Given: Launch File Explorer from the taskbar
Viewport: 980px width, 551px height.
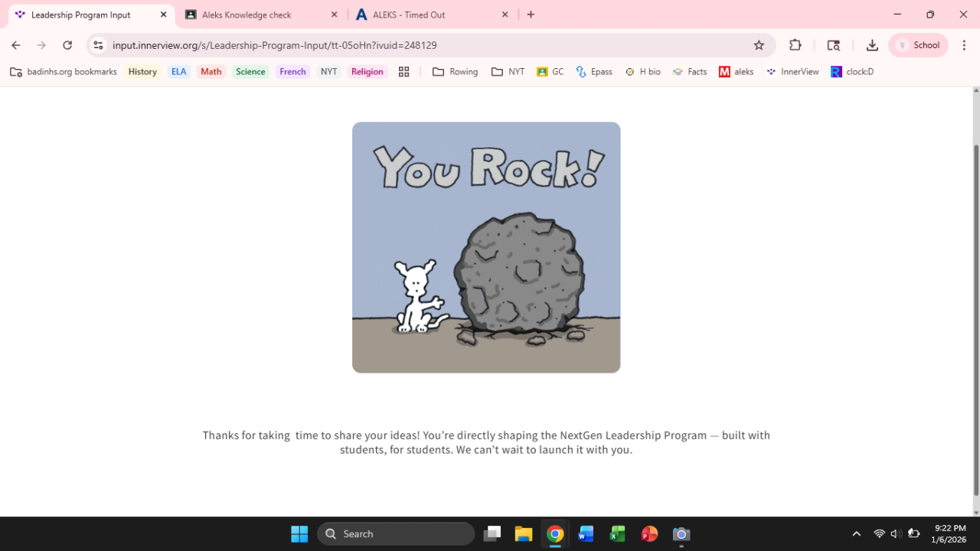Looking at the screenshot, I should click(524, 534).
